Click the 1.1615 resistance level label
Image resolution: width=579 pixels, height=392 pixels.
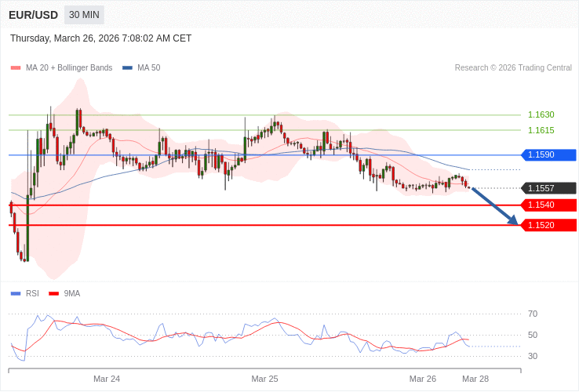pos(541,130)
